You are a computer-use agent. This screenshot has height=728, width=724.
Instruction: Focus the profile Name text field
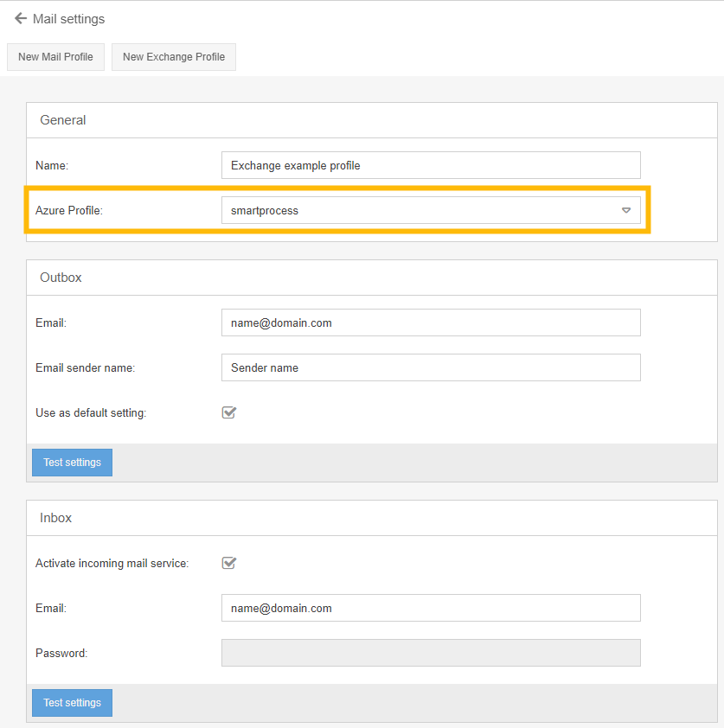pyautogui.click(x=431, y=165)
